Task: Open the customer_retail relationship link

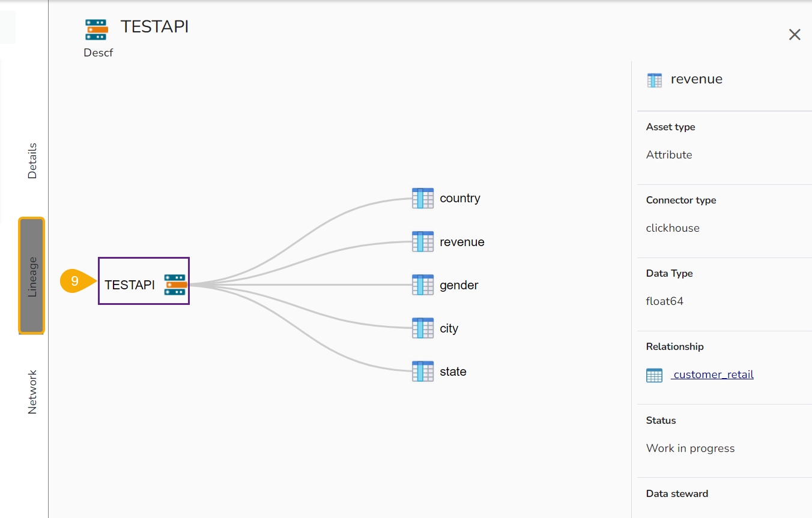Action: pos(712,375)
